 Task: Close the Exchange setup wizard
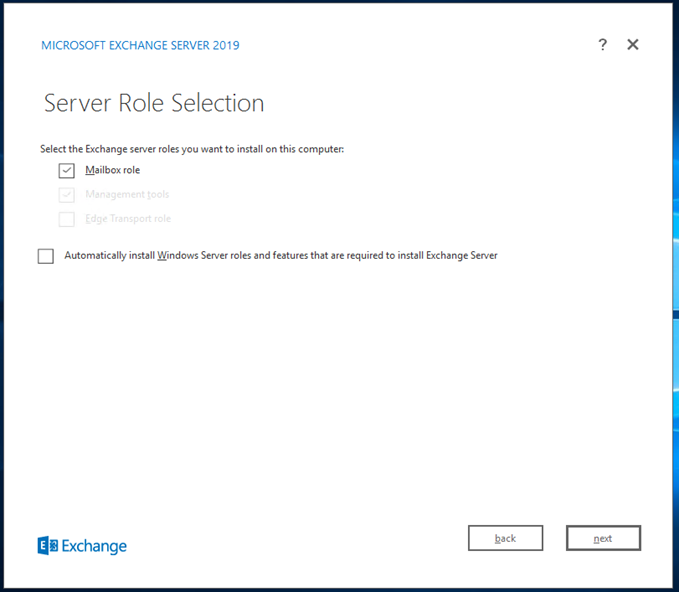point(633,45)
